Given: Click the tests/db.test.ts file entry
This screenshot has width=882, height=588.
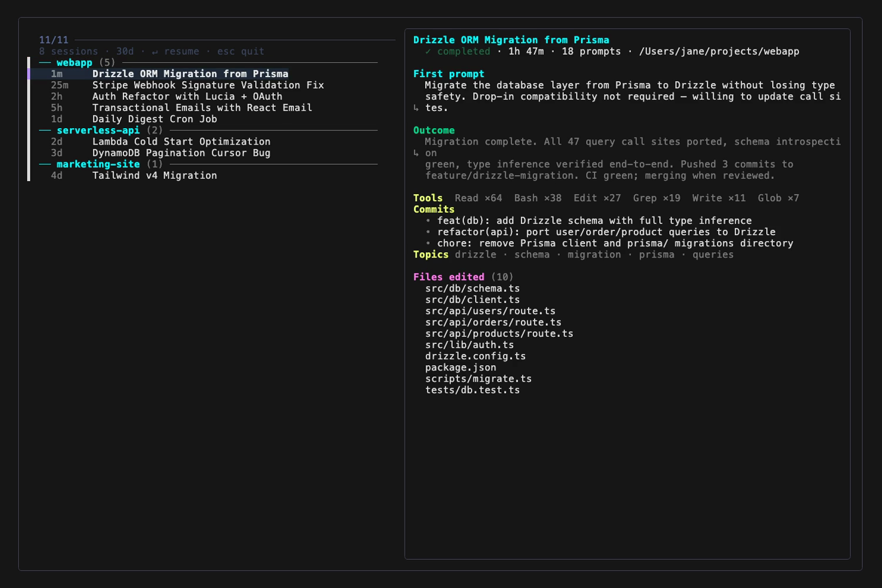Looking at the screenshot, I should coord(472,390).
